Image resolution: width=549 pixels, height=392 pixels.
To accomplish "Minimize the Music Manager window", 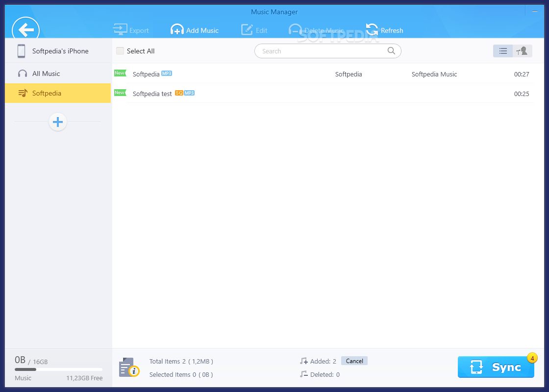I will [x=535, y=11].
